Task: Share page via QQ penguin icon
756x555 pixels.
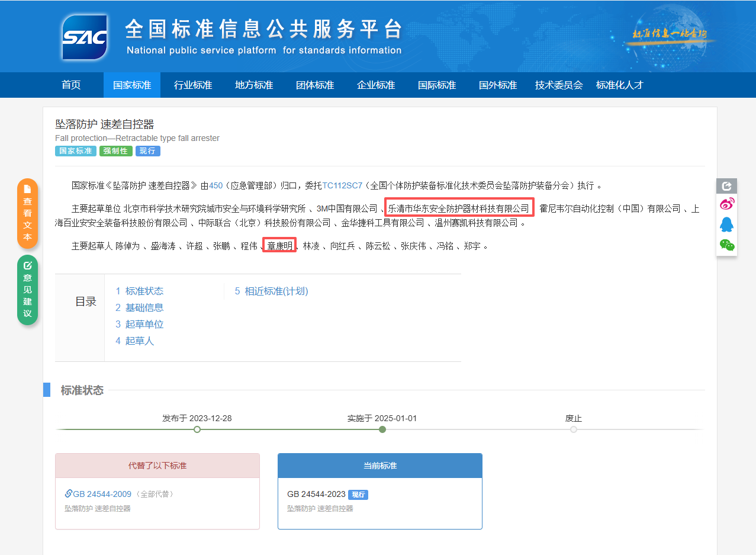Action: click(x=726, y=224)
